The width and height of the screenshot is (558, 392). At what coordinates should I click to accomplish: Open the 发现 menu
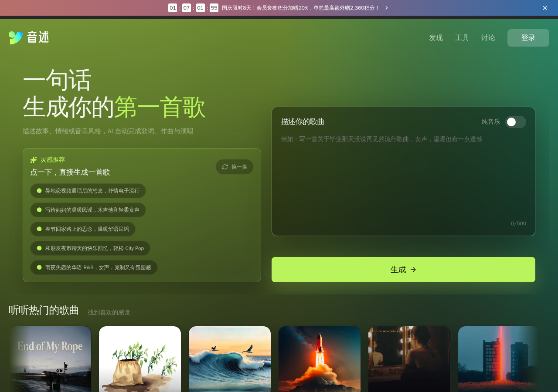[436, 38]
